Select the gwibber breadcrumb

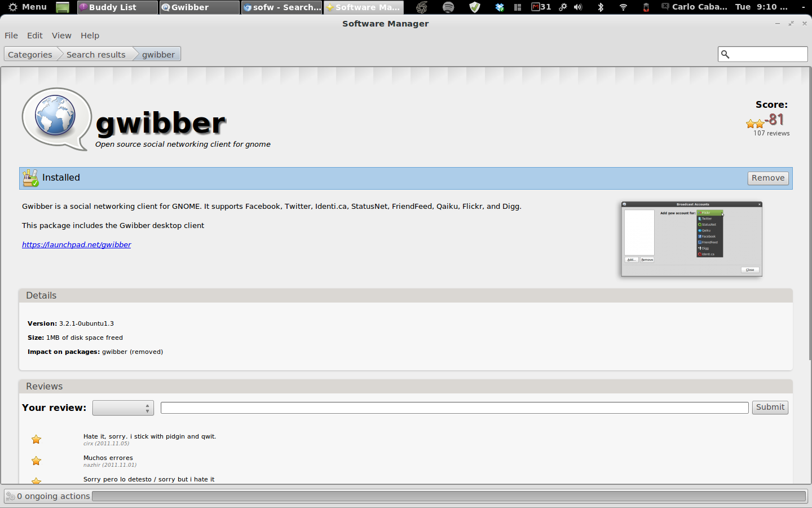coord(158,55)
